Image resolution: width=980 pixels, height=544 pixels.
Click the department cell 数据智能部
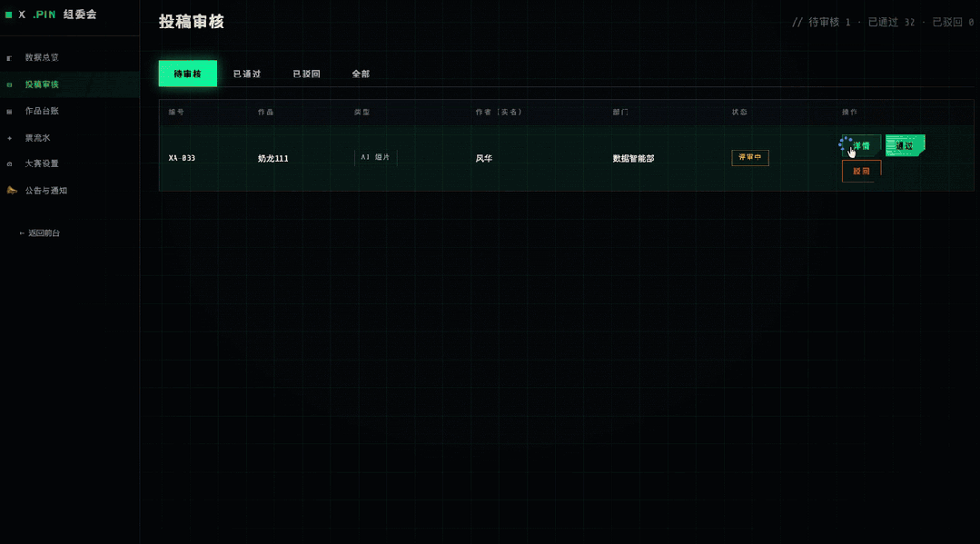[633, 159]
